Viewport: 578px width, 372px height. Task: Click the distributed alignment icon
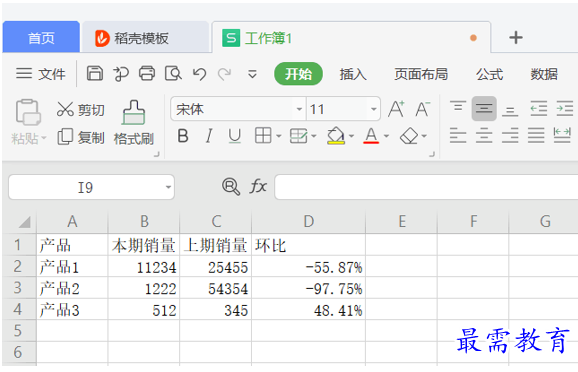(562, 135)
